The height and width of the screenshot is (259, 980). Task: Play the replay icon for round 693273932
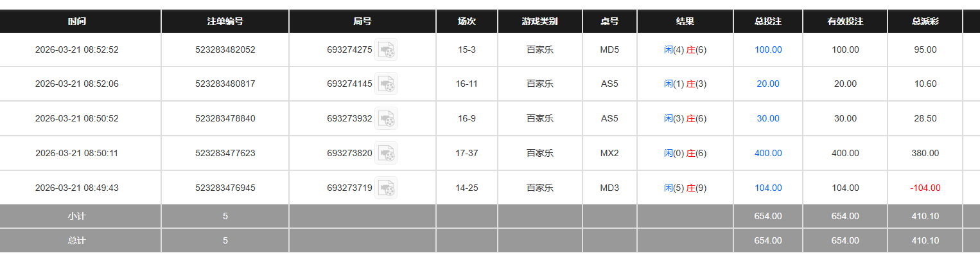[386, 119]
